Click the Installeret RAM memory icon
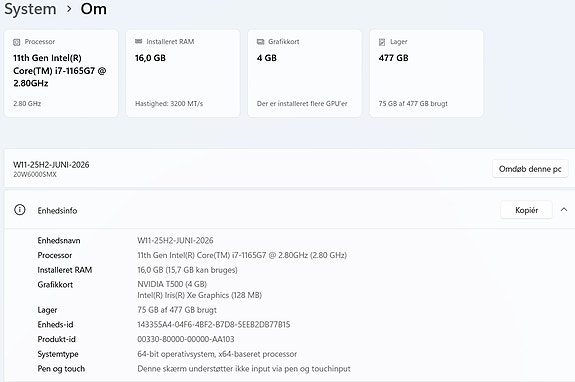Image resolution: width=575 pixels, height=382 pixels. tap(138, 41)
